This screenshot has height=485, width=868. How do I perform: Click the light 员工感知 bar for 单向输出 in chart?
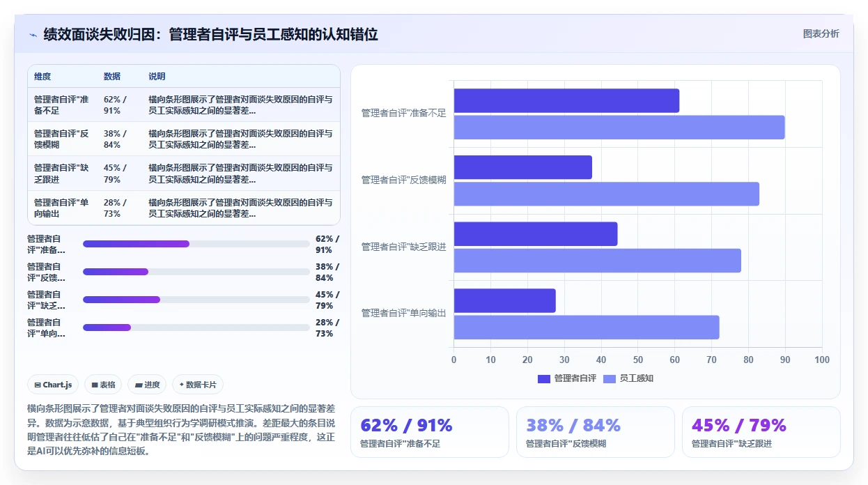pyautogui.click(x=587, y=327)
